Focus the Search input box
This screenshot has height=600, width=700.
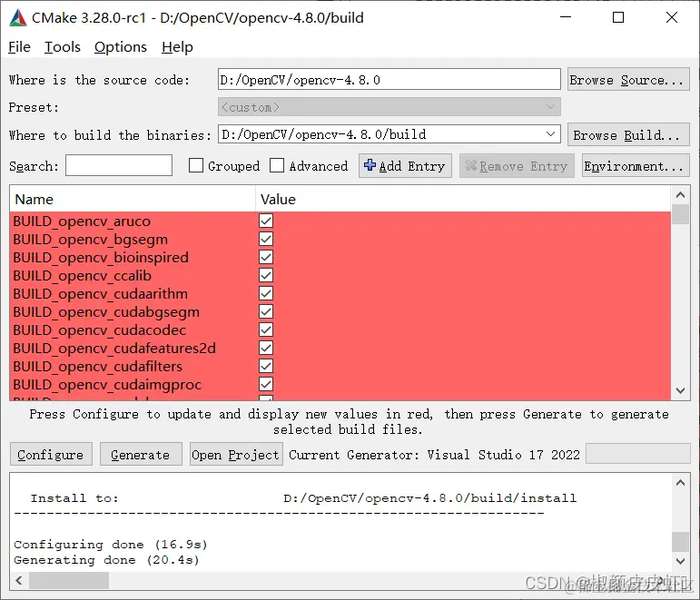[x=119, y=165]
